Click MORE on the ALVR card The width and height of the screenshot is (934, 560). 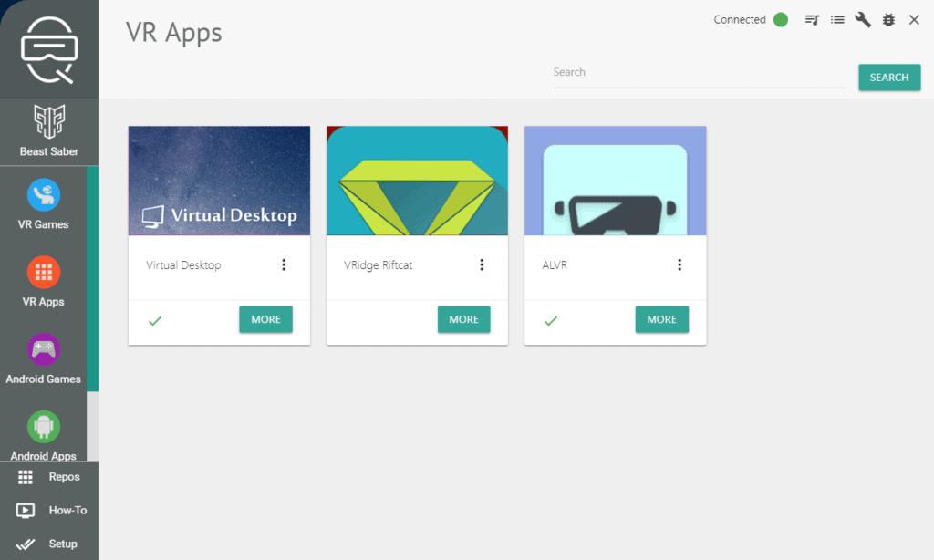click(x=662, y=319)
